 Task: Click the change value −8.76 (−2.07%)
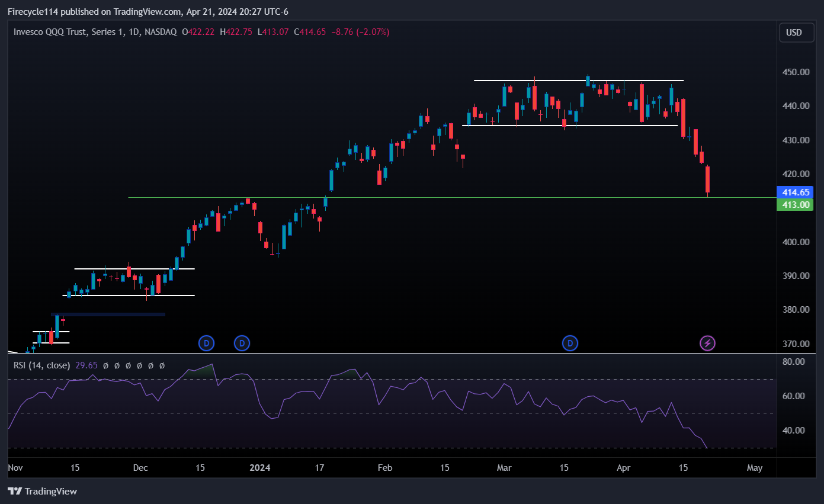tap(360, 32)
